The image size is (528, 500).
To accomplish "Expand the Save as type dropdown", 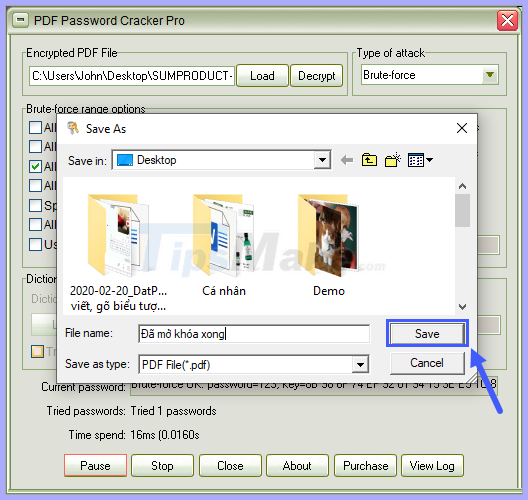I will pyautogui.click(x=360, y=364).
